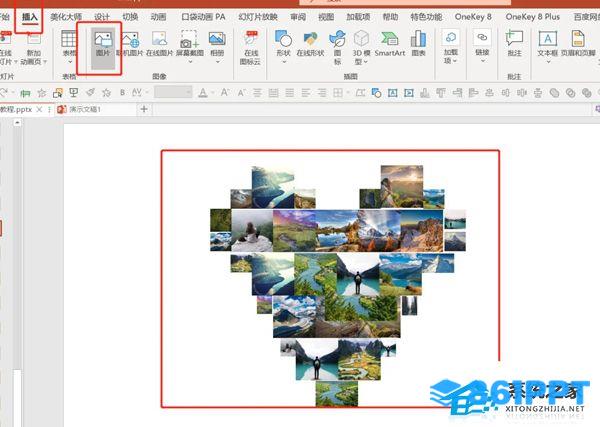Screen dimensions: 600x427
Task: Insert a 3D 模型 model
Action: click(361, 47)
